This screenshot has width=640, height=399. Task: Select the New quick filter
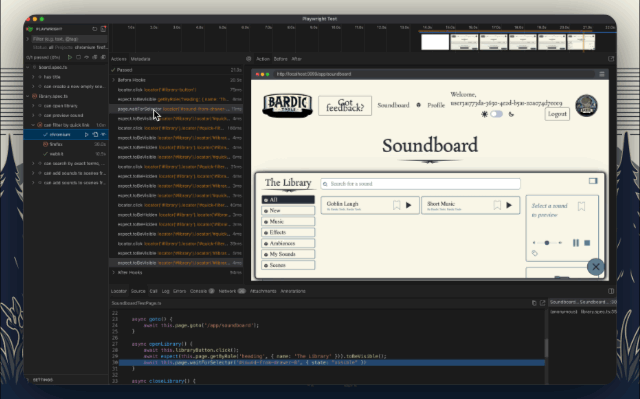(288, 211)
